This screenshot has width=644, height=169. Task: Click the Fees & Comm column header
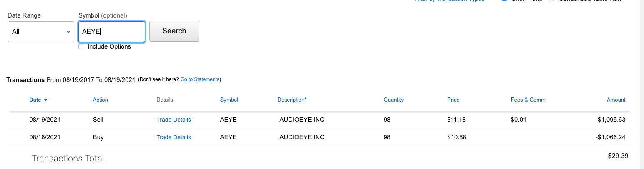(x=528, y=100)
